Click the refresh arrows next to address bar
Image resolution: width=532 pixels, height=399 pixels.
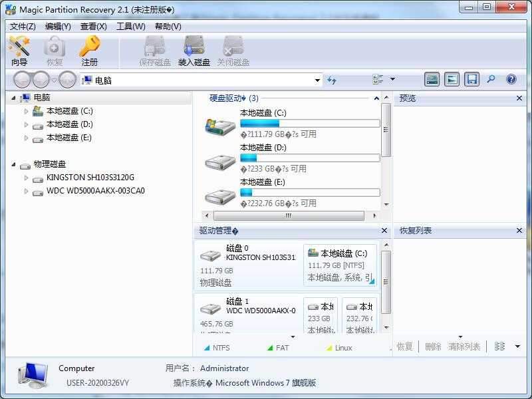click(x=332, y=79)
